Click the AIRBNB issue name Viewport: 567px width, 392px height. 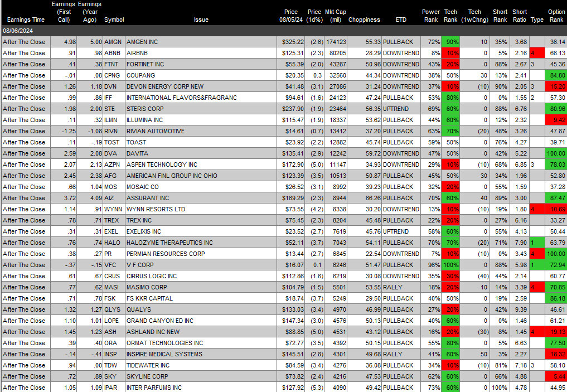click(137, 53)
